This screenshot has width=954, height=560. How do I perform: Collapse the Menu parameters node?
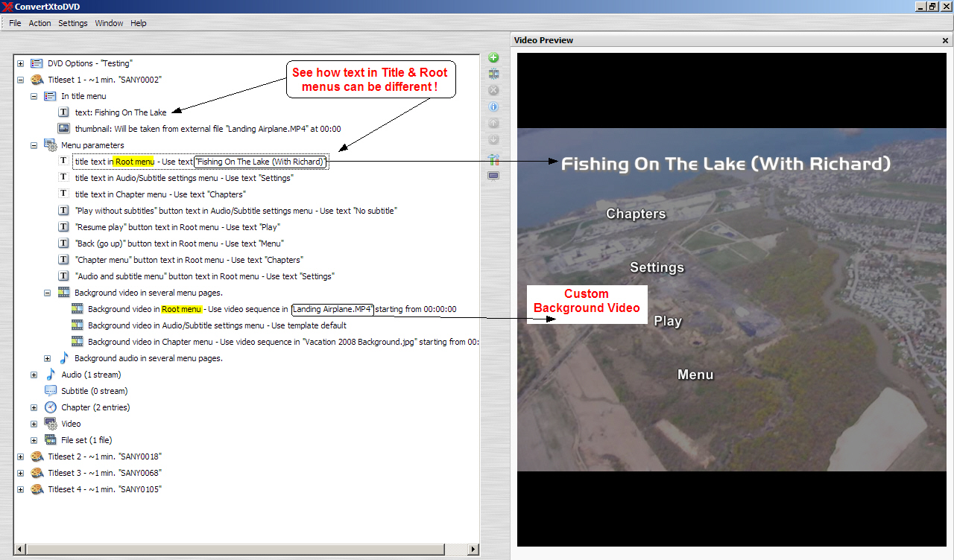pos(34,145)
